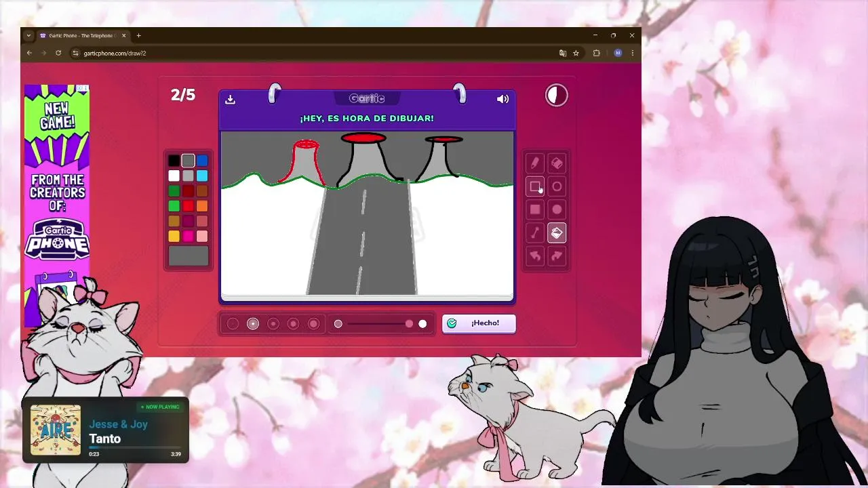View site information icon beside the URL

pyautogui.click(x=75, y=53)
